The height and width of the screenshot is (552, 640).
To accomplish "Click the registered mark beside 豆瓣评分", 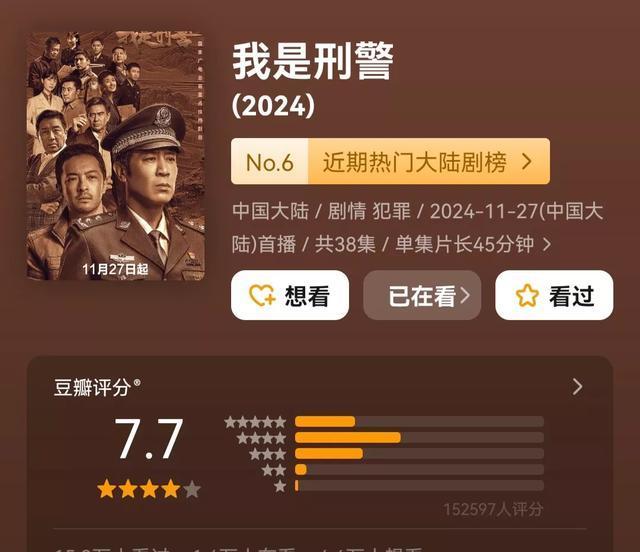I will pos(137,382).
